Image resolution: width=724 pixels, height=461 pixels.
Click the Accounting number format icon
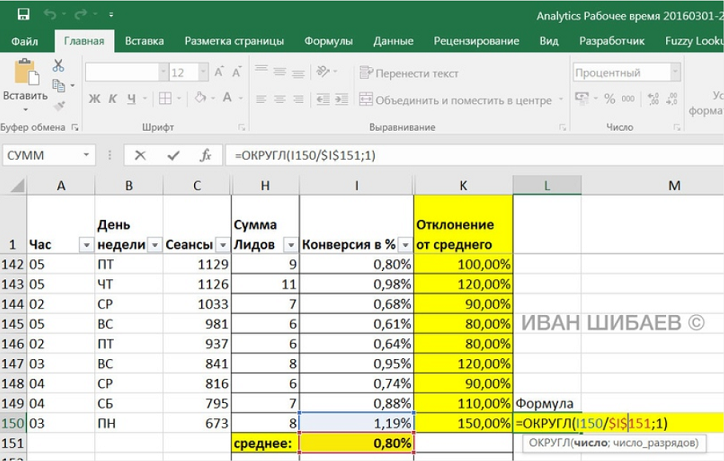(x=582, y=98)
